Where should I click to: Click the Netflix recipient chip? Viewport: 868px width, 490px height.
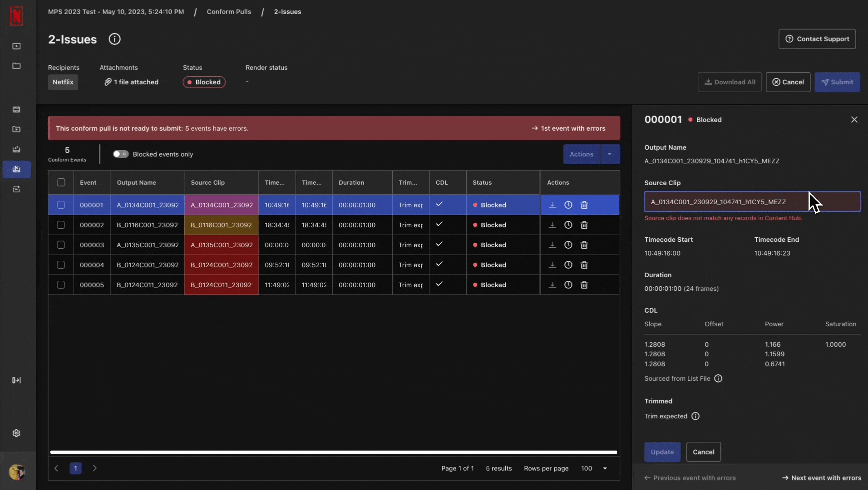[63, 82]
